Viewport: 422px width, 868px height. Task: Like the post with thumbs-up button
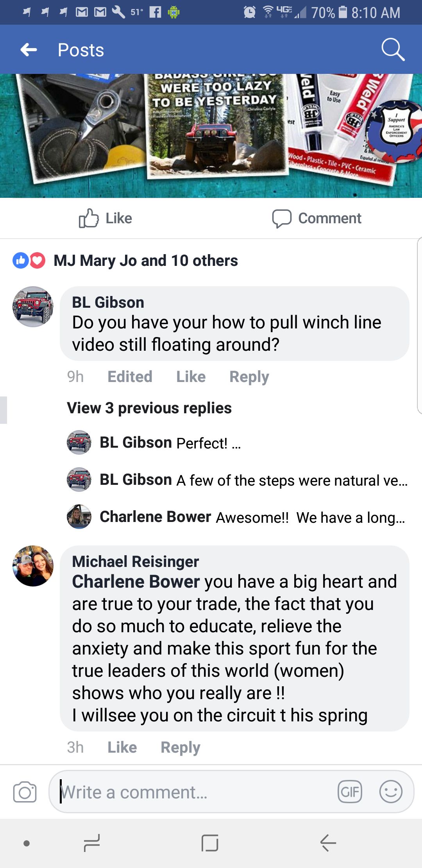click(105, 218)
